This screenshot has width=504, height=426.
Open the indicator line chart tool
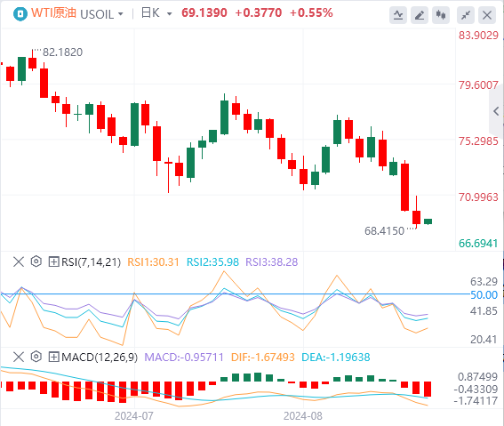tap(398, 15)
